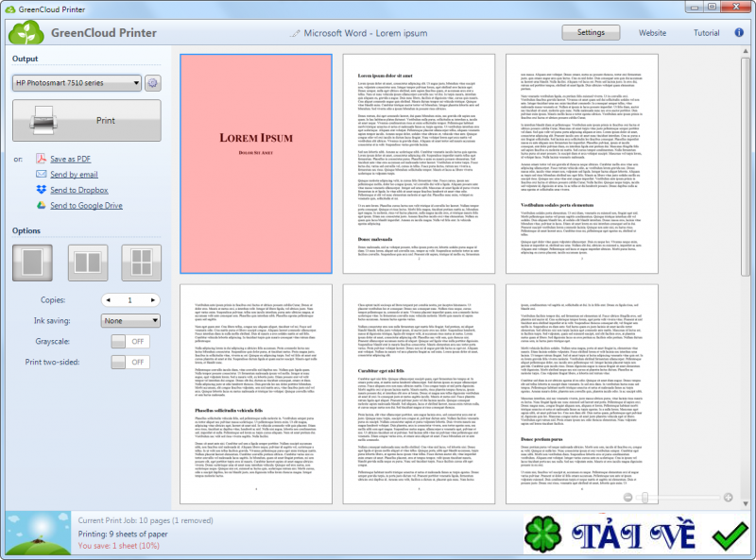Open printer properties gear icon

[x=153, y=83]
